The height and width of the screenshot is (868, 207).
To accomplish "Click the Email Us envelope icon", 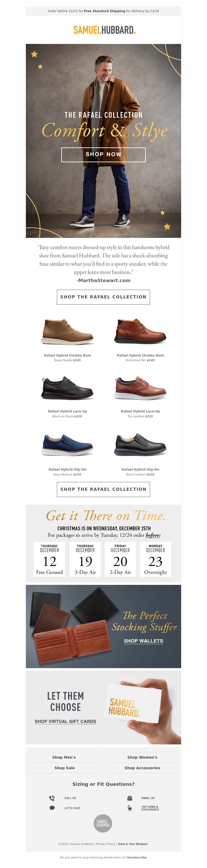I will [129, 798].
